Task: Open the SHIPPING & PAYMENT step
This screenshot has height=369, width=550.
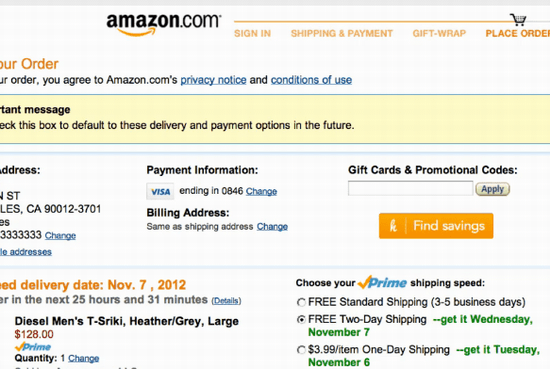Action: (x=342, y=33)
